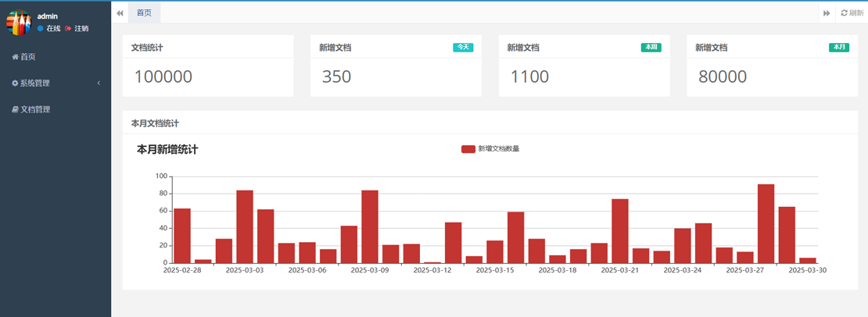
Task: Click the tab scroll-right double arrow
Action: tap(827, 12)
